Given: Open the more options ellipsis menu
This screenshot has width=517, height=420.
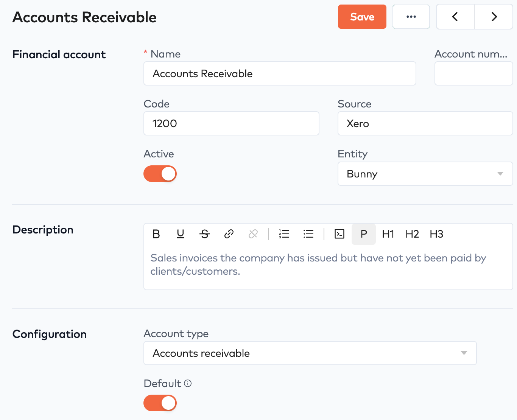Looking at the screenshot, I should tap(411, 17).
